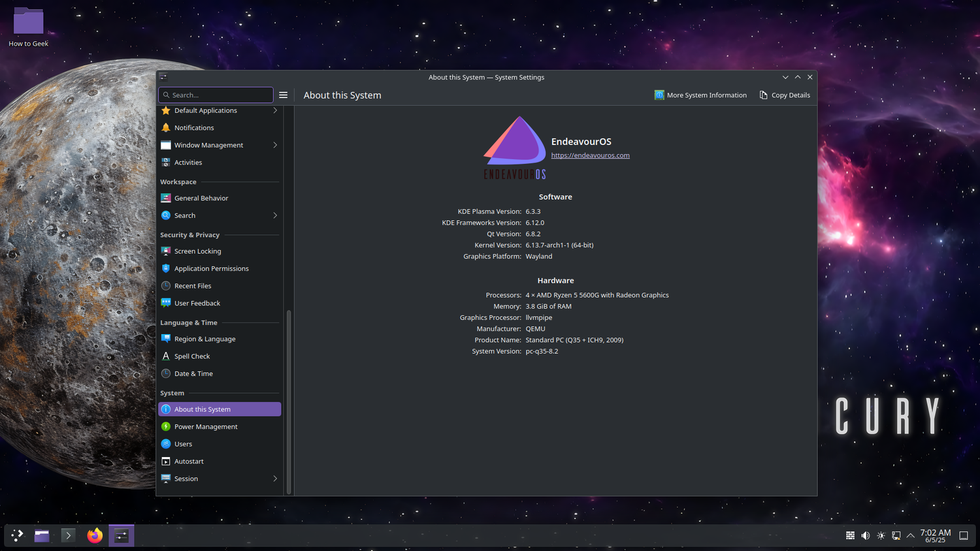
Task: Open Autostart settings
Action: [x=220, y=462]
